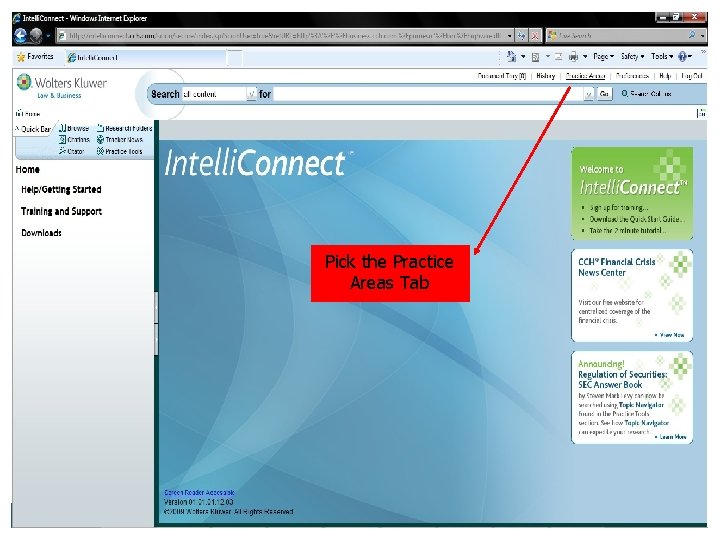
Task: Click the IE toolbar overflow chevron
Action: pyautogui.click(x=703, y=51)
